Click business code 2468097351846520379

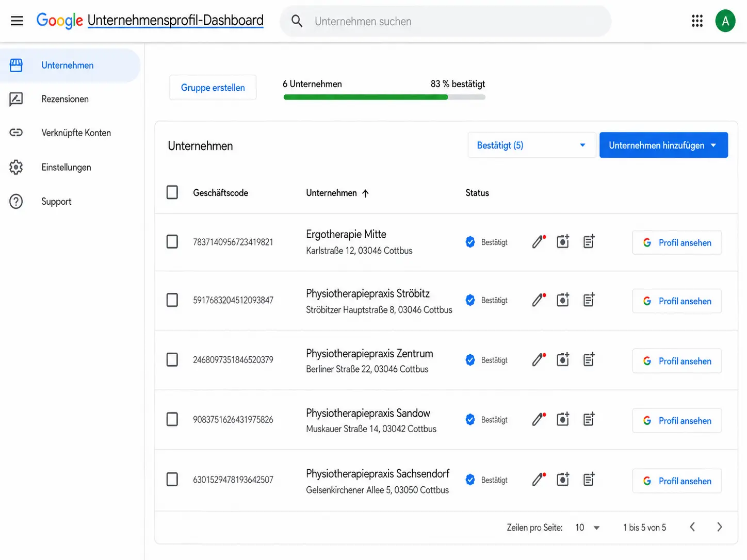tap(233, 360)
